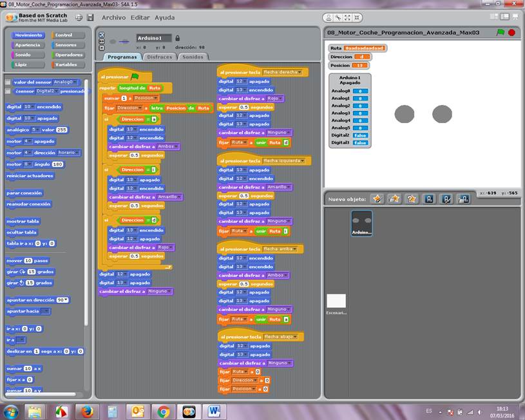Screen dimensions: 525x420
Task: Select the scissors delete tool
Action: pos(338,18)
